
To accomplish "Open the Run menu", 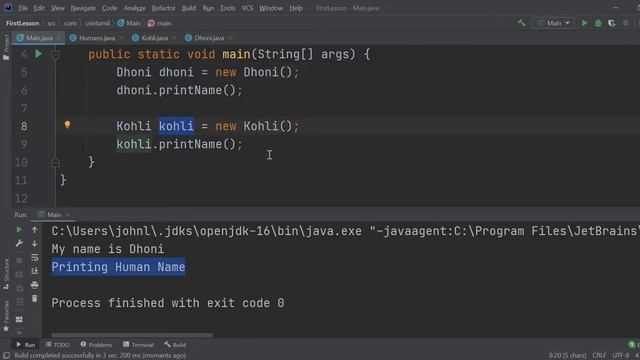I will (x=208, y=8).
